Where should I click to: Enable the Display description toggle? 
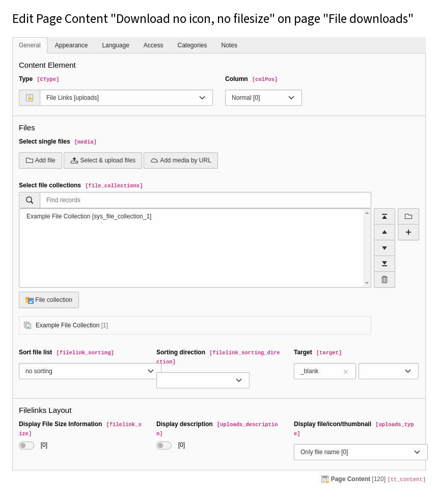click(164, 445)
